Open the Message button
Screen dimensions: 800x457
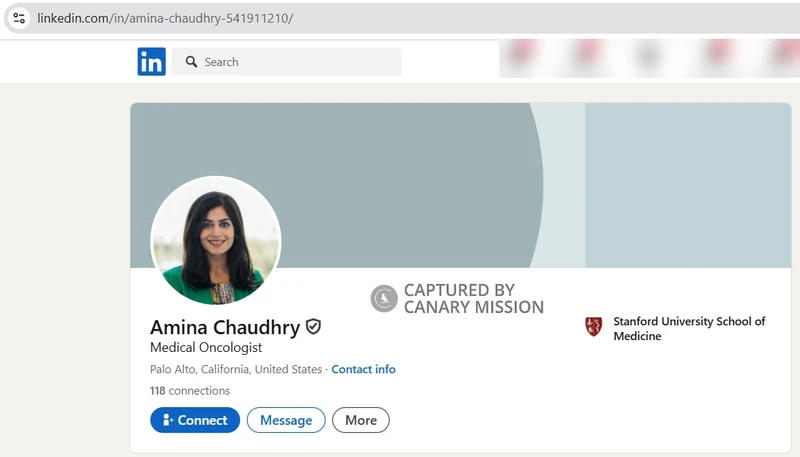point(286,420)
